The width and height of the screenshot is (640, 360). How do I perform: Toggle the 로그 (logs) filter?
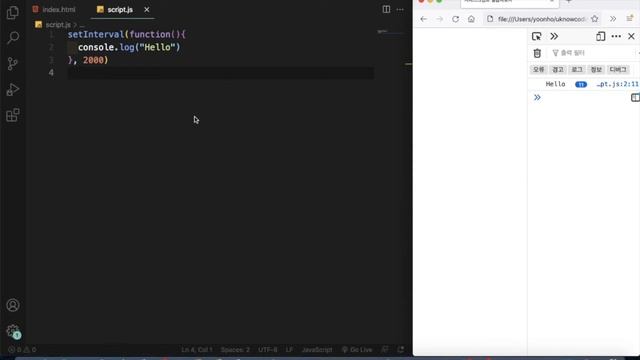pos(577,70)
